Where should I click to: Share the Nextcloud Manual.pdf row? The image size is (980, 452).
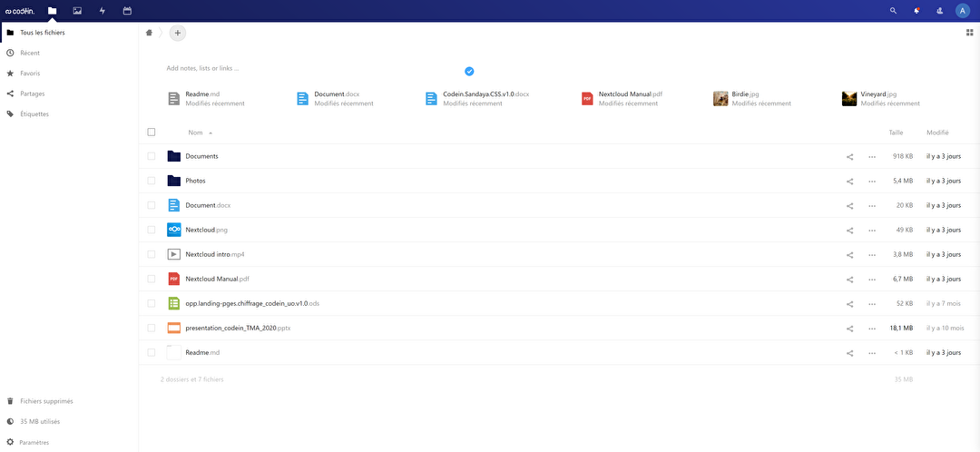tap(850, 279)
